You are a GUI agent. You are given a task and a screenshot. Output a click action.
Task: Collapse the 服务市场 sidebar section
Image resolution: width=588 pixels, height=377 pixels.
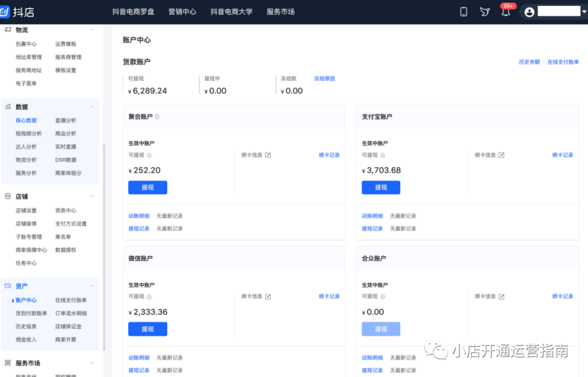coord(92,363)
